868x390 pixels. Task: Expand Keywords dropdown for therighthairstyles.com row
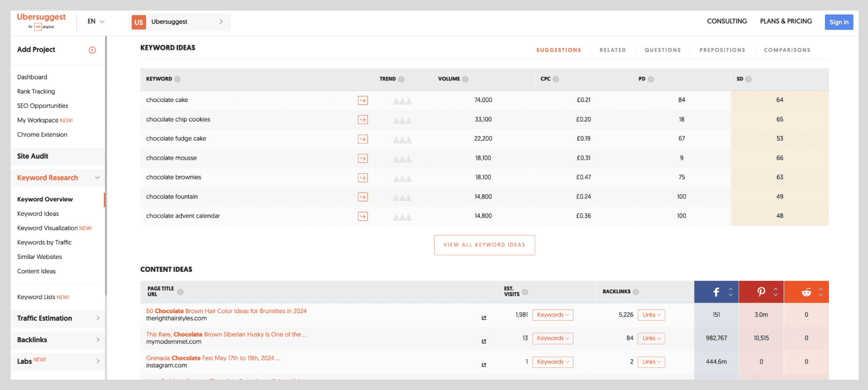(552, 315)
